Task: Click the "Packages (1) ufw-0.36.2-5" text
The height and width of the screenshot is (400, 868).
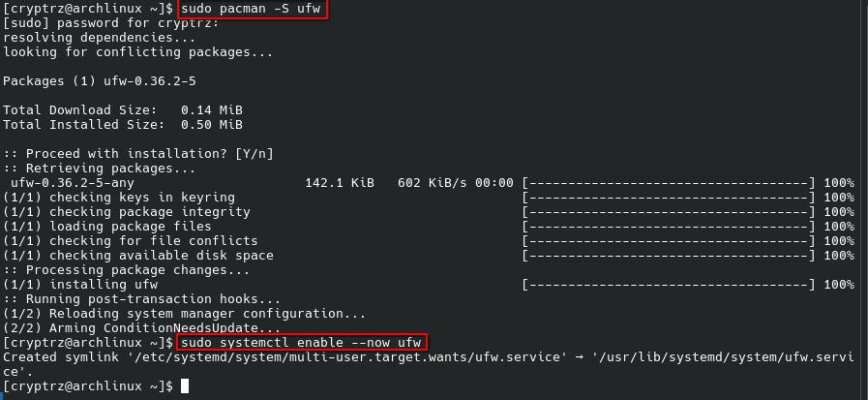Action: pos(101,80)
